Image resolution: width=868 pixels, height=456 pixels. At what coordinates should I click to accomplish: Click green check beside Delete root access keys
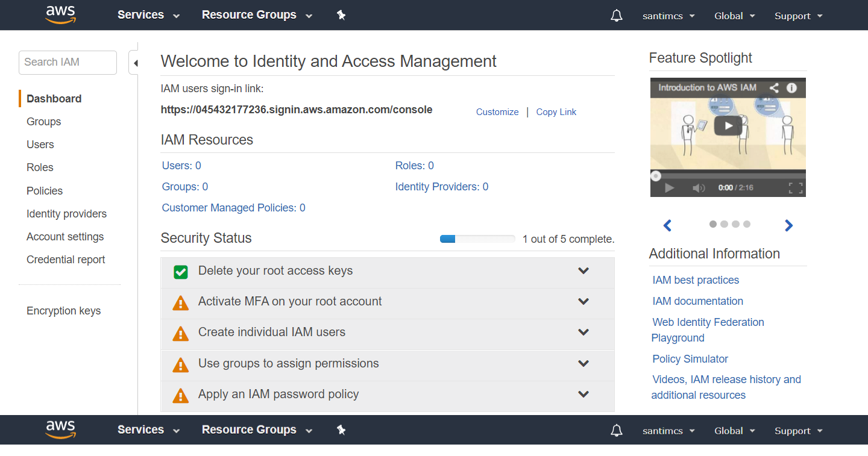(181, 272)
